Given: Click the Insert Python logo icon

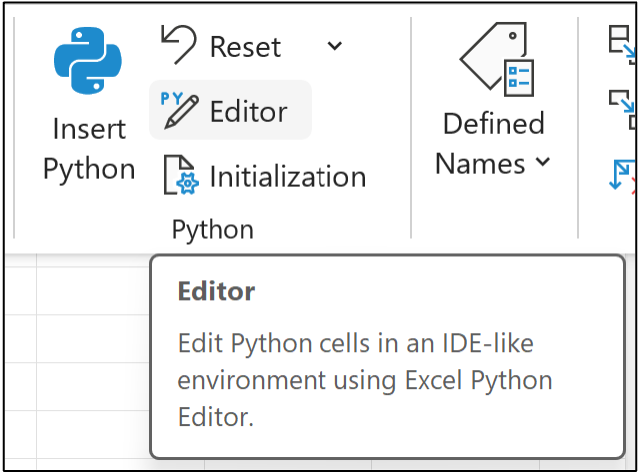Looking at the screenshot, I should 88,64.
